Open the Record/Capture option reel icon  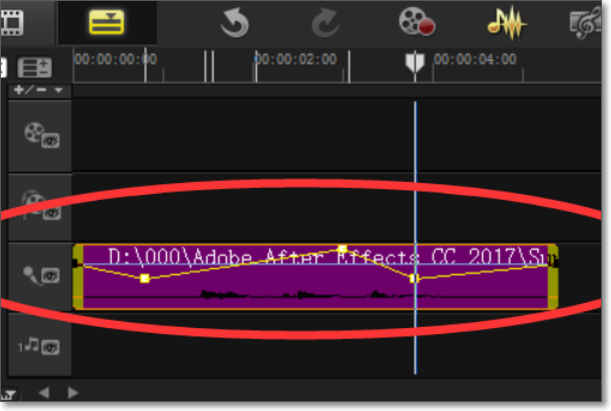pyautogui.click(x=416, y=21)
